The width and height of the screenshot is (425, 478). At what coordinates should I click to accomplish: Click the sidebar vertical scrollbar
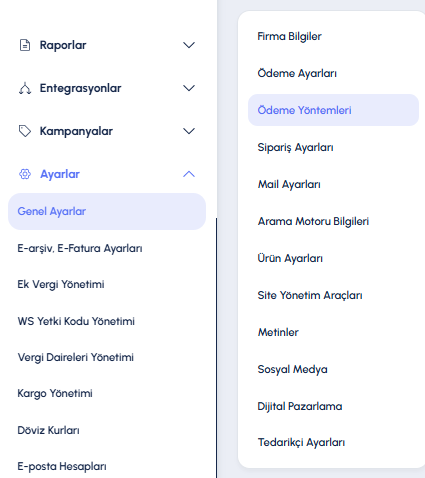[x=216, y=348]
